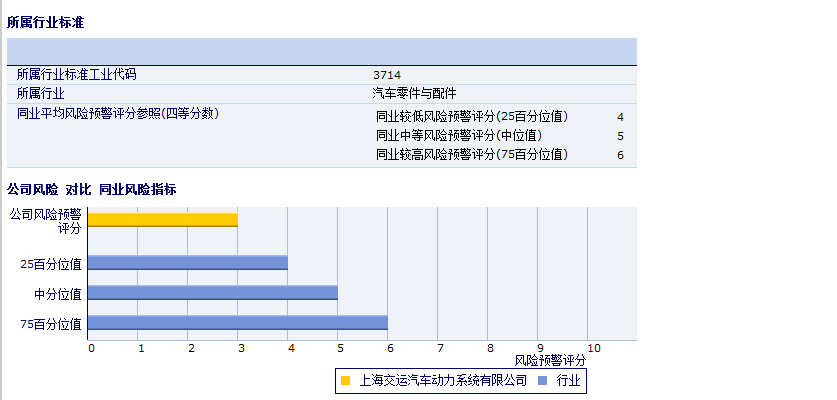Viewport: 837px width, 400px height.
Task: Select the blue 75百分位值 bar
Action: [x=238, y=323]
